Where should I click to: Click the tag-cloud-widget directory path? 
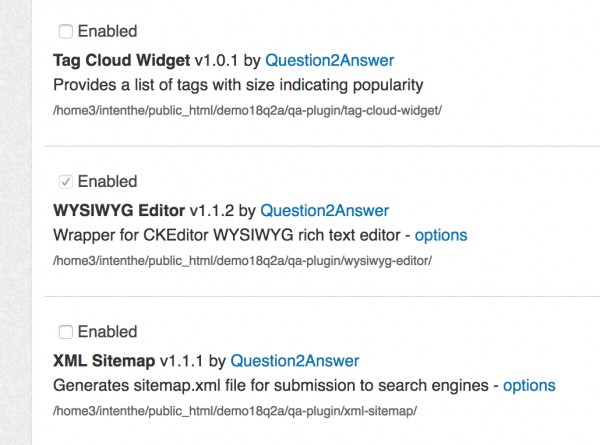[248, 109]
